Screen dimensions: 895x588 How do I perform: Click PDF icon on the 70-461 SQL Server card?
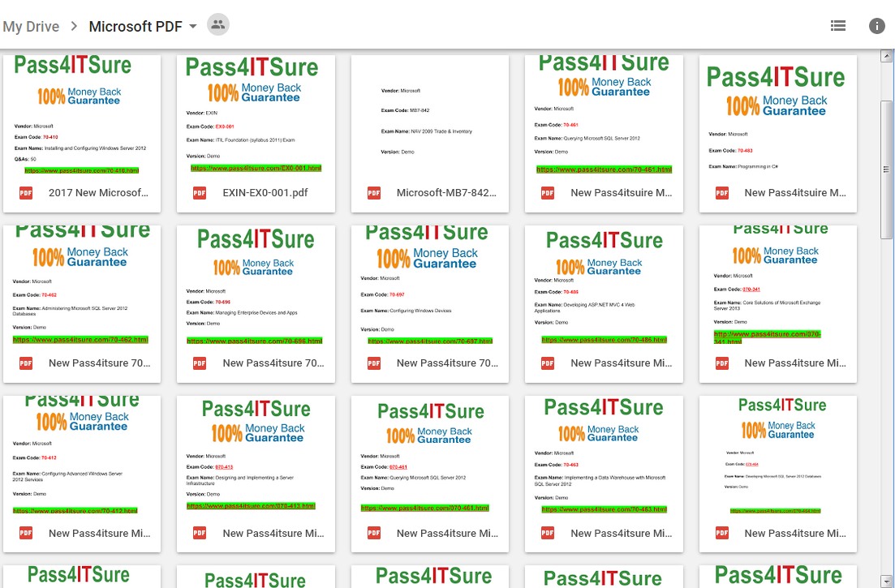tap(548, 193)
